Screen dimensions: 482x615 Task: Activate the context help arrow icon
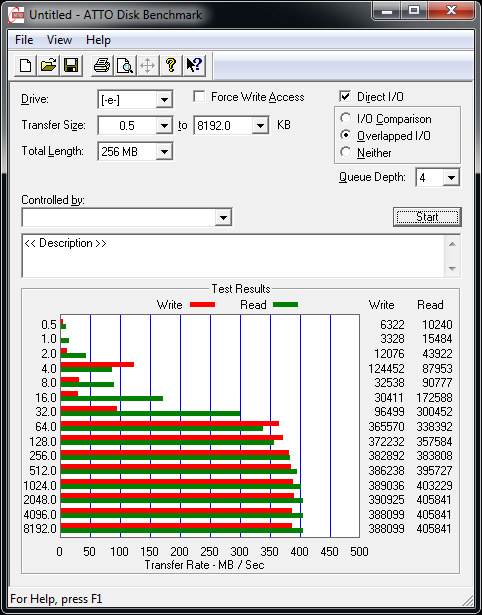point(194,65)
